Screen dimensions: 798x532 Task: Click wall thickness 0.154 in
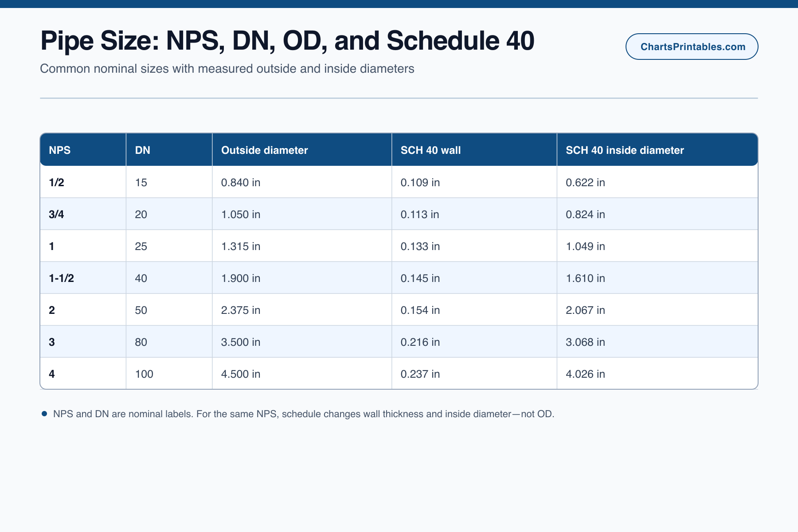474,310
